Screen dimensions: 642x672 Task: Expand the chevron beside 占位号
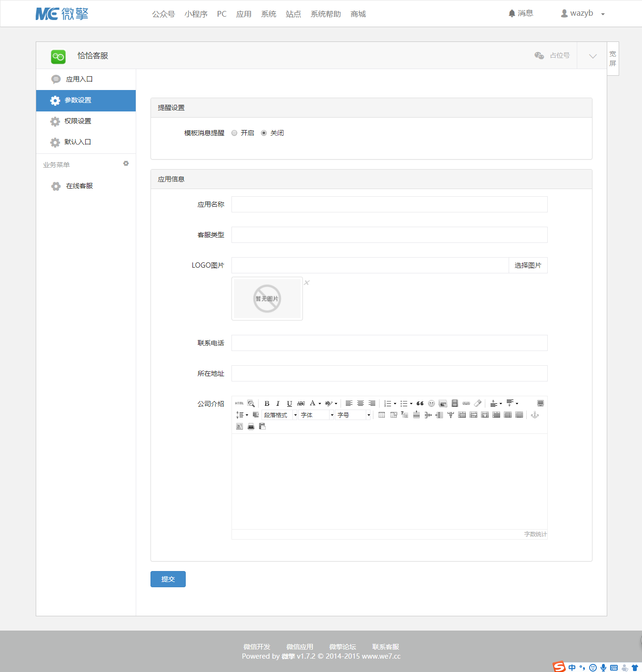(592, 56)
